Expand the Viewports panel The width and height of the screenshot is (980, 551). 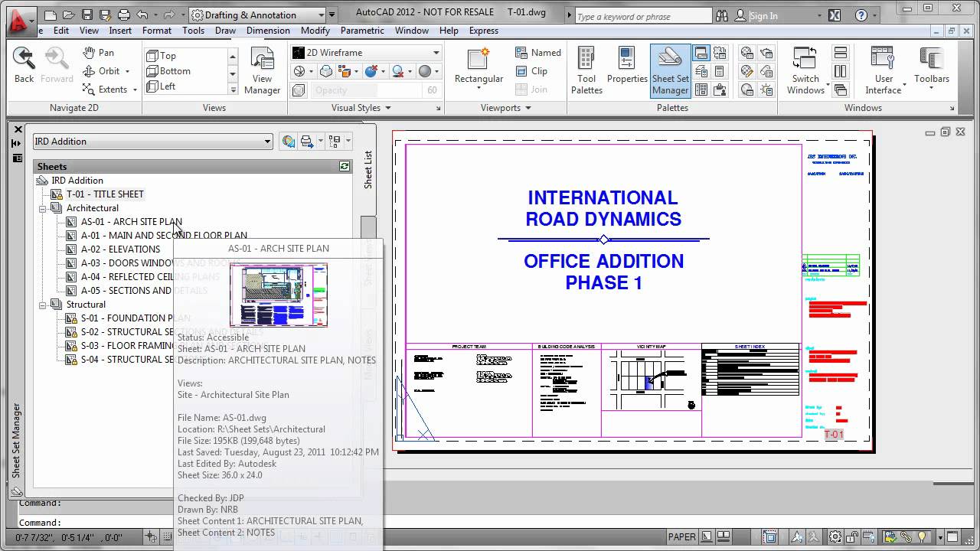tap(506, 108)
